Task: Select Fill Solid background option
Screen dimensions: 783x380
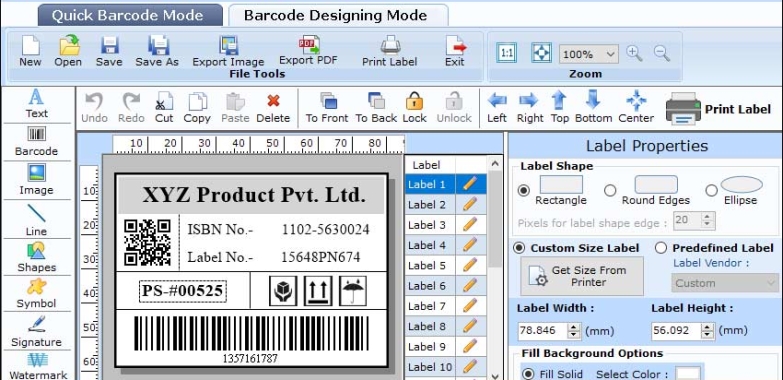Action: (527, 374)
